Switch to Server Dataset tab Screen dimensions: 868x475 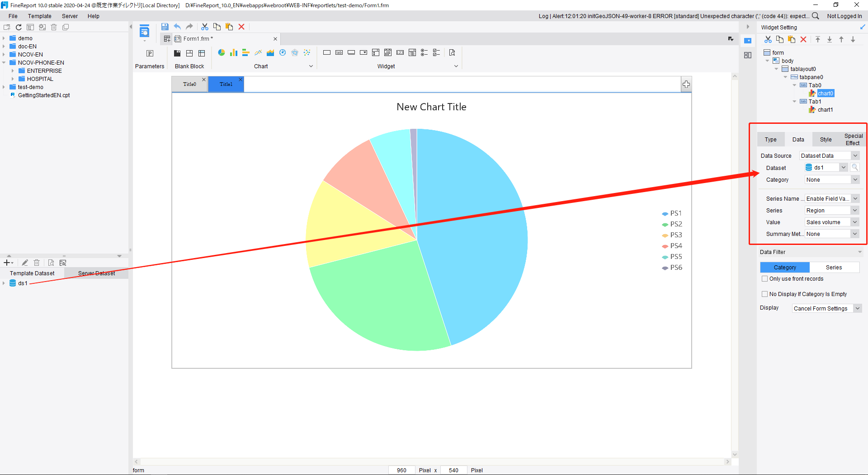click(x=96, y=273)
